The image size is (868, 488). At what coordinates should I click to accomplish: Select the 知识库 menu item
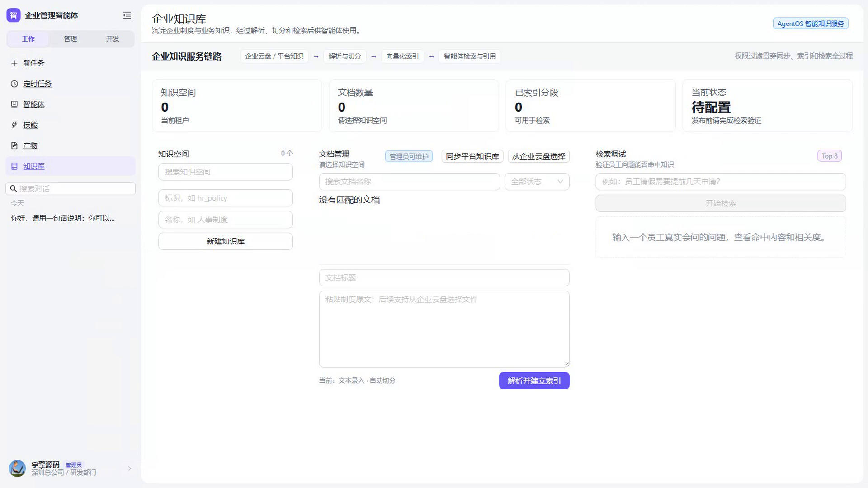pyautogui.click(x=71, y=166)
